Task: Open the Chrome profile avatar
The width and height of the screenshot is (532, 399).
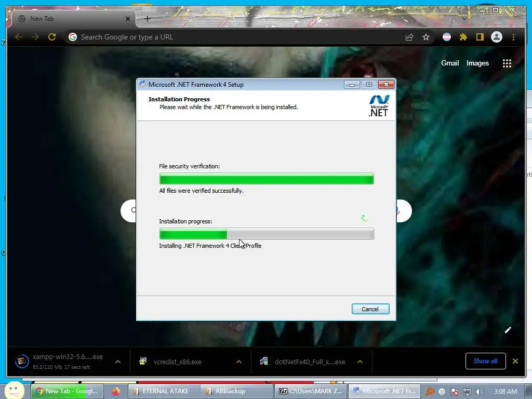Action: (x=496, y=37)
